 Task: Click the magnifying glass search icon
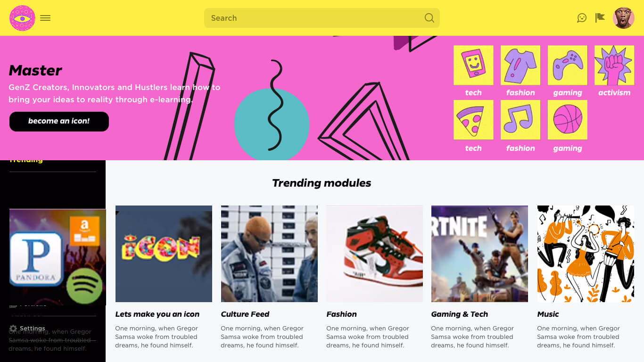point(429,18)
